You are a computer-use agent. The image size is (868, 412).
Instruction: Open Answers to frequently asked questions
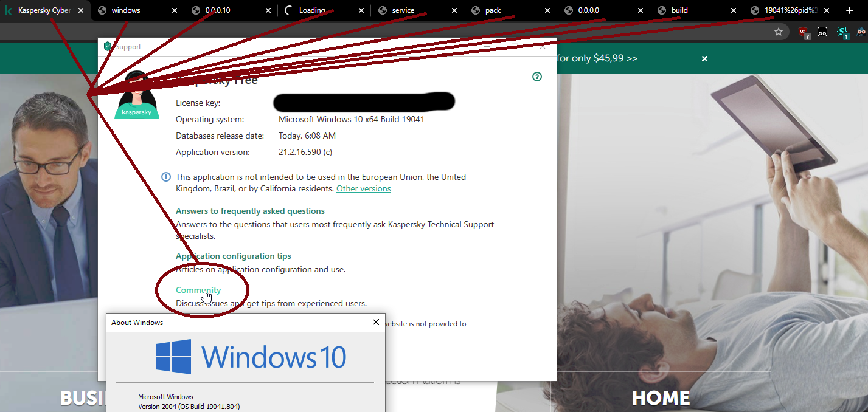(250, 211)
